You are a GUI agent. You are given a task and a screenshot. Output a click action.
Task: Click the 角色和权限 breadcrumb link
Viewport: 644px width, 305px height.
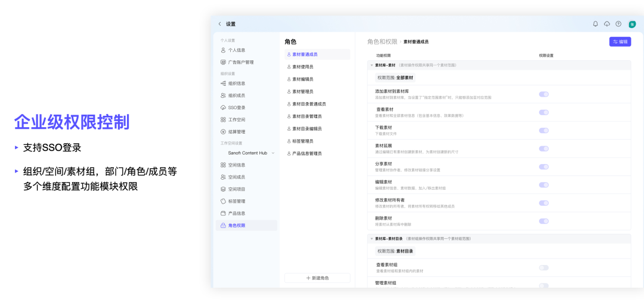coord(382,42)
